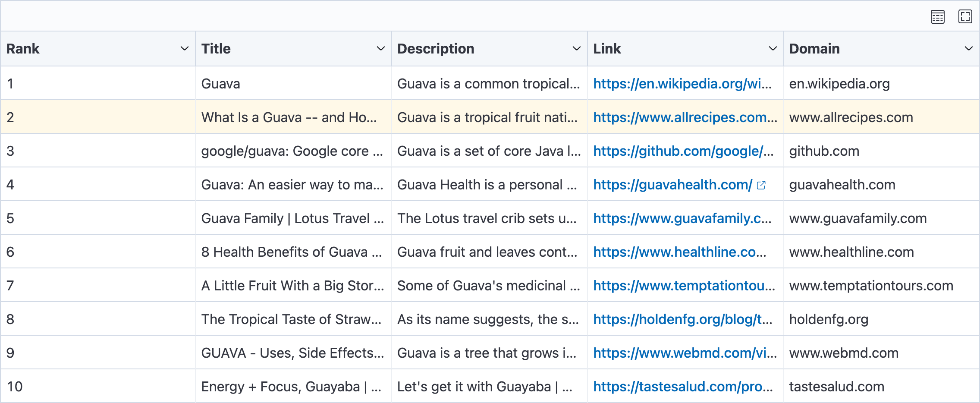This screenshot has height=403, width=980.
Task: Open the https://guavahealth.com/ link
Action: (672, 185)
